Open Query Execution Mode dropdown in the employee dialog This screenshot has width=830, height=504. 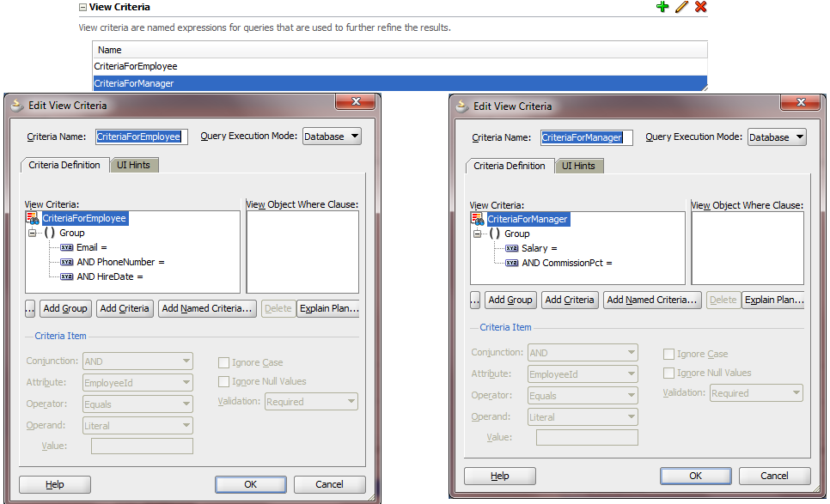[332, 137]
